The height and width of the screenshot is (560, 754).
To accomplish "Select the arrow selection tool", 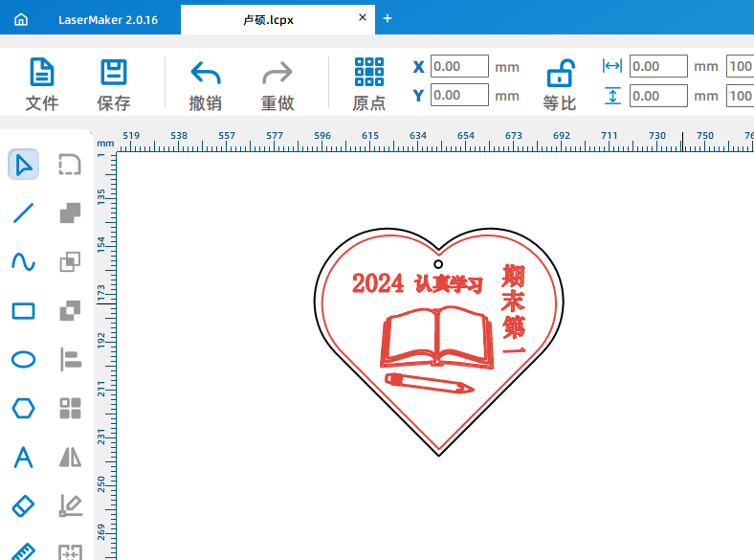I will coord(23,165).
